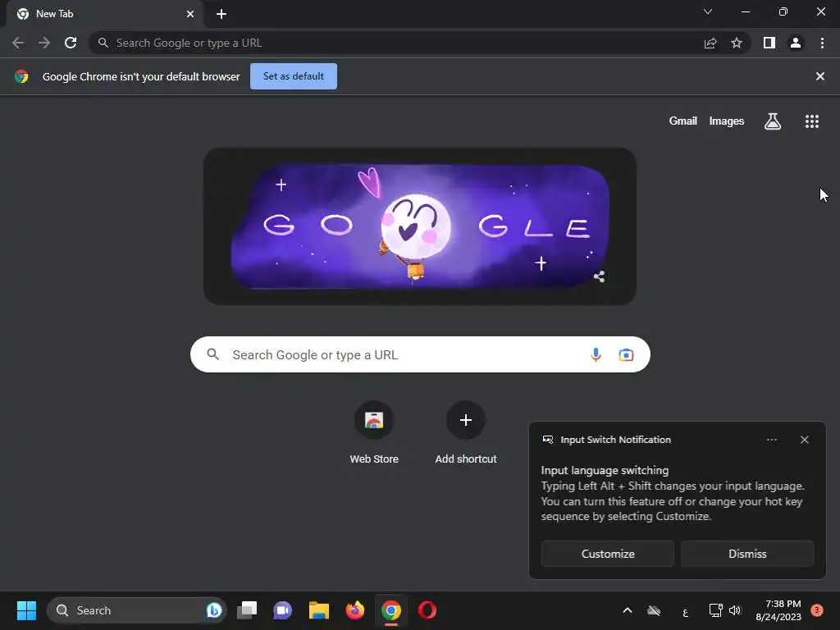Select the New Tab tab
The height and width of the screenshot is (630, 840).
[104, 14]
